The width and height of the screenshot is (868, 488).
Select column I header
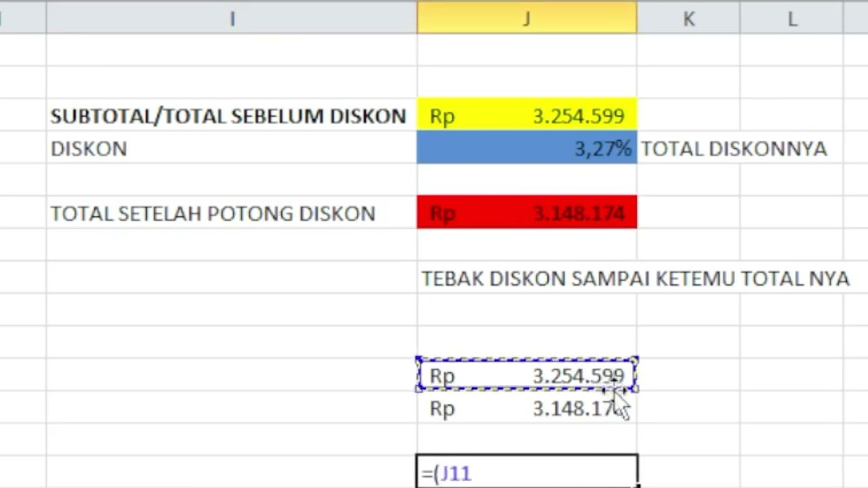tap(232, 18)
